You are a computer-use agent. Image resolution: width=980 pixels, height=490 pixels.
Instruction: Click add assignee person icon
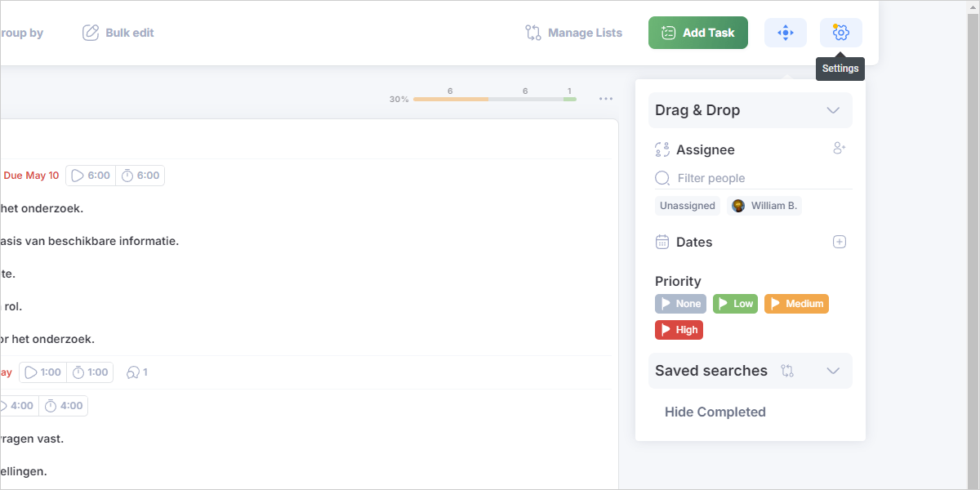839,149
